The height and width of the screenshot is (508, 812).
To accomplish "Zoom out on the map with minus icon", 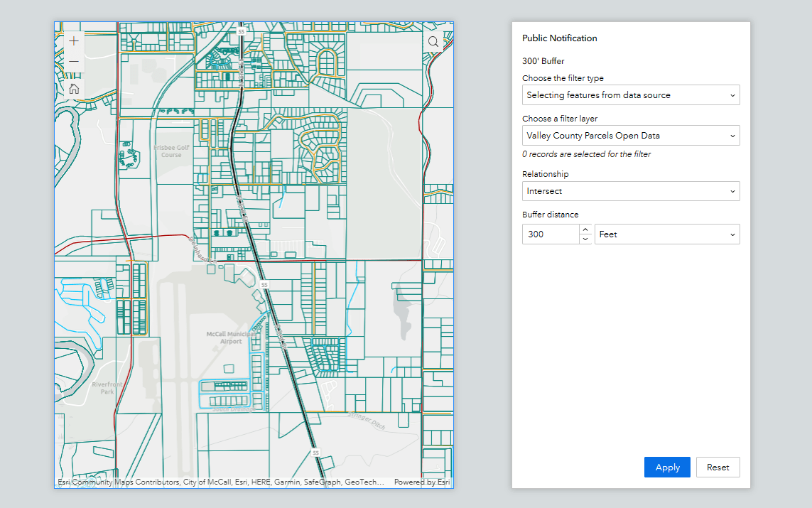I will click(x=73, y=61).
